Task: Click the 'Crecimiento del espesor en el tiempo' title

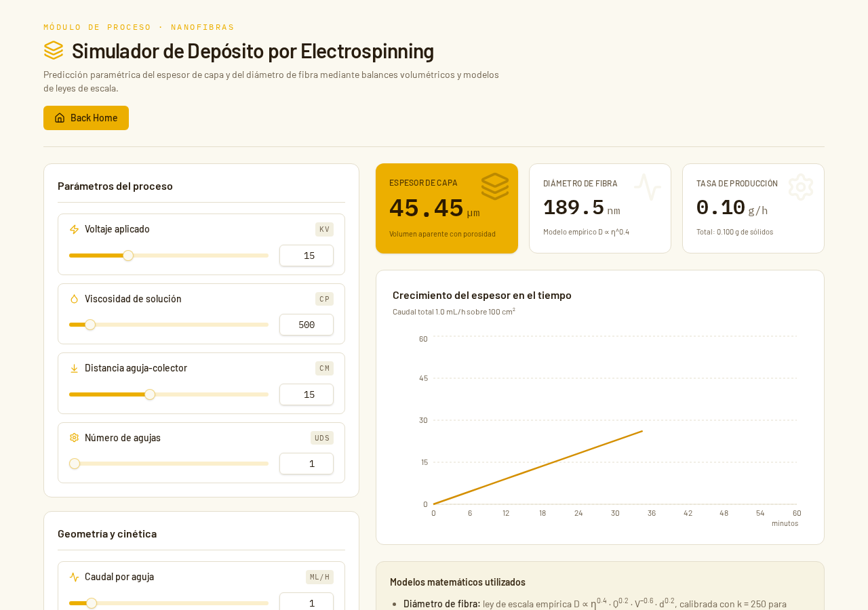Action: coord(482,295)
